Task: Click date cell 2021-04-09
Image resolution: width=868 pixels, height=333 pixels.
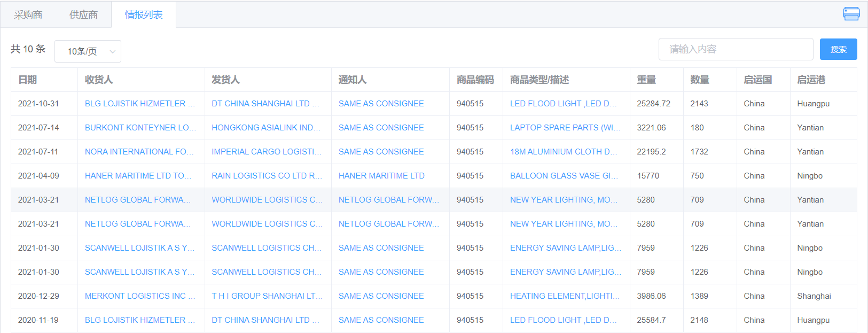Action: coord(38,176)
